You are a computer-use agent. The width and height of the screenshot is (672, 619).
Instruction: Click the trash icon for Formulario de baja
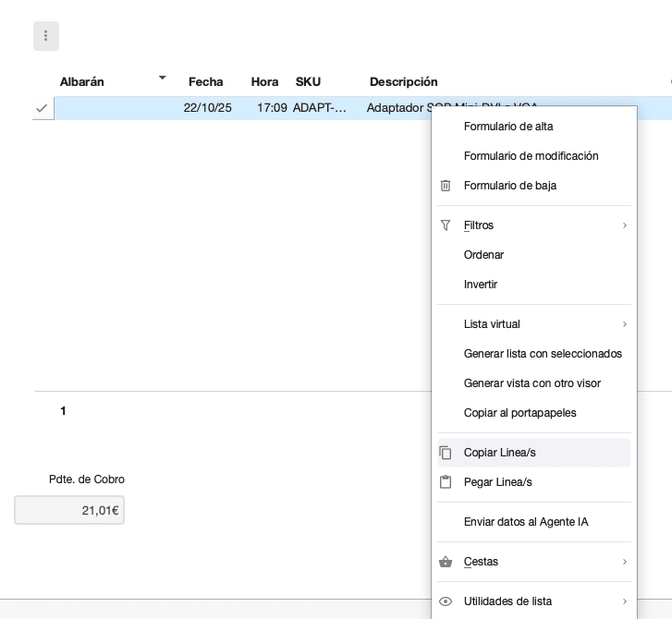(x=446, y=186)
